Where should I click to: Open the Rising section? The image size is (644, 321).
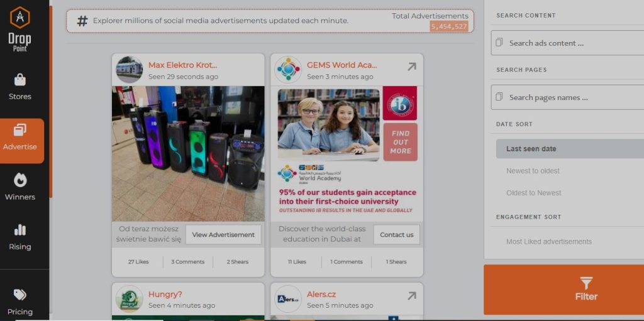(x=19, y=237)
